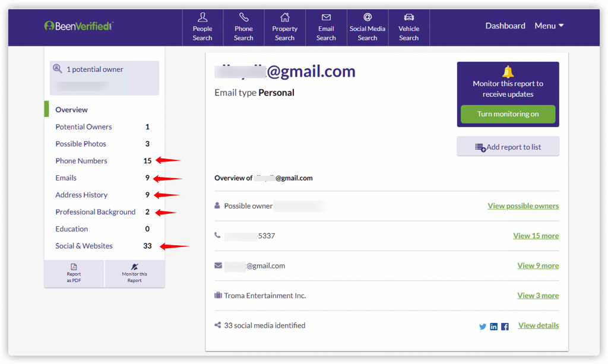
Task: Select Overview in the sidebar
Action: (x=71, y=110)
